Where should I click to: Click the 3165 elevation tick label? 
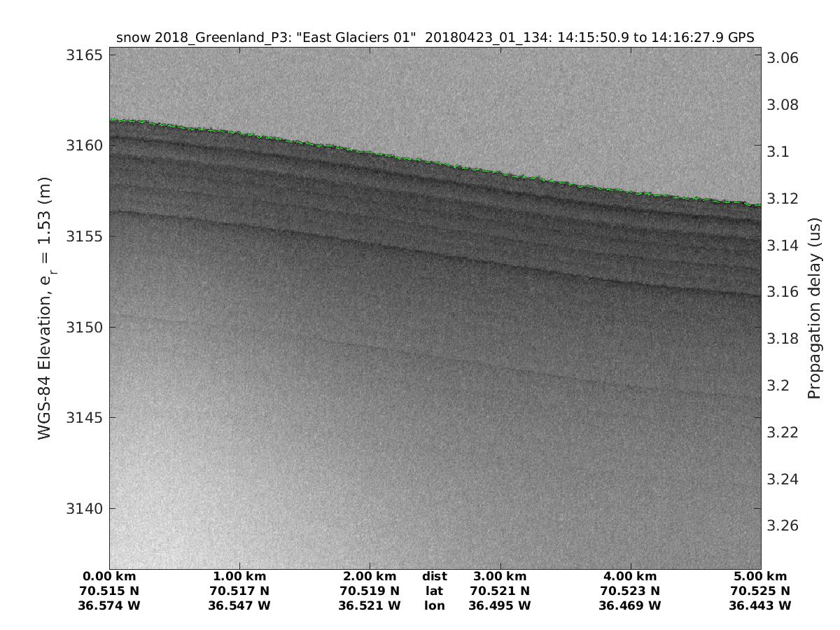click(x=84, y=55)
